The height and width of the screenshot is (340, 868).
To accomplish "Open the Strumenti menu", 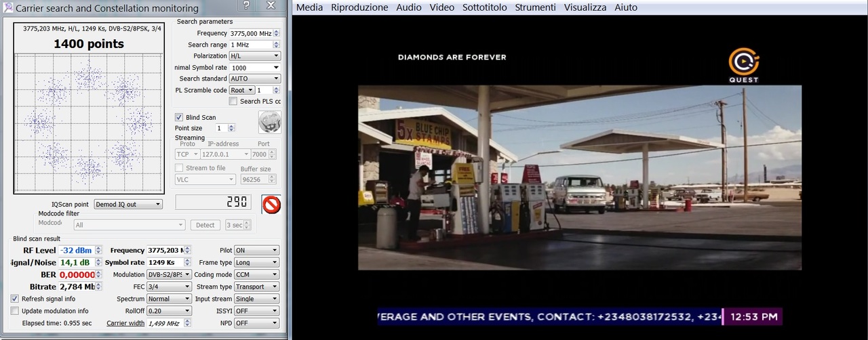I will 535,7.
